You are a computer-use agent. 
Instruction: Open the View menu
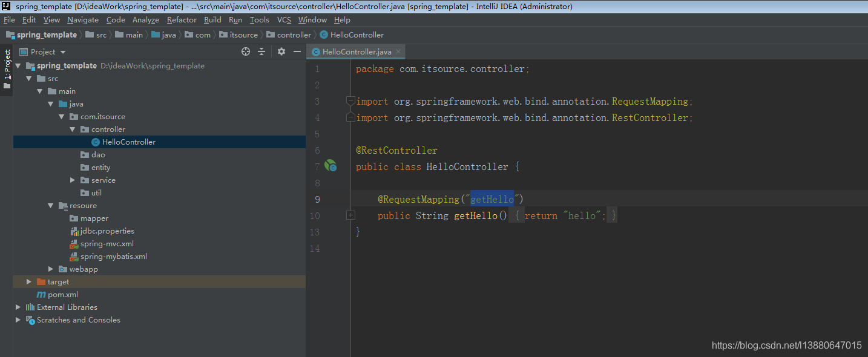(x=51, y=20)
